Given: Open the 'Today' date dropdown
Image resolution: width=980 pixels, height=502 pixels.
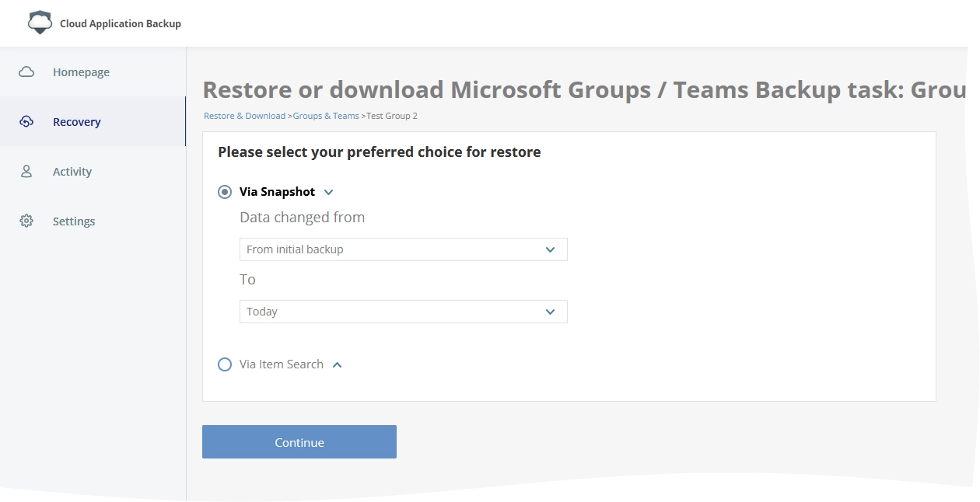Looking at the screenshot, I should [404, 312].
